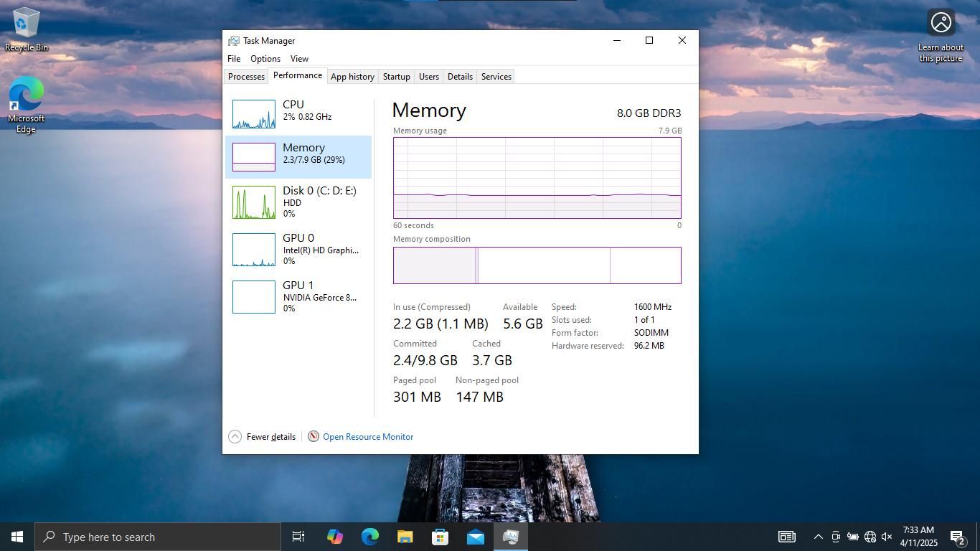Open the File menu
Image resolution: width=980 pixels, height=551 pixels.
pos(234,59)
